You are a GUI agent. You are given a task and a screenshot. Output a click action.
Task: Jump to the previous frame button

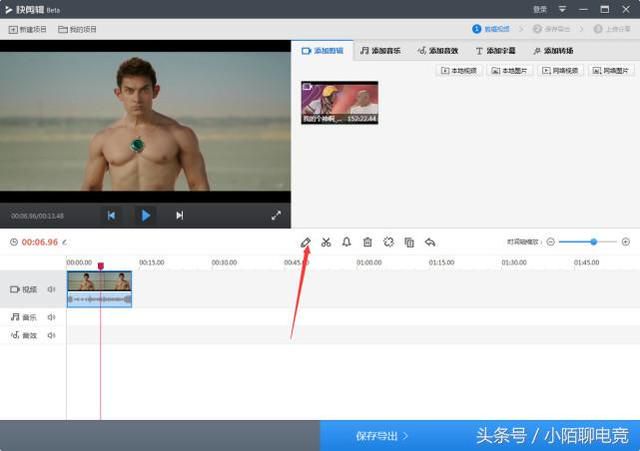click(x=111, y=215)
